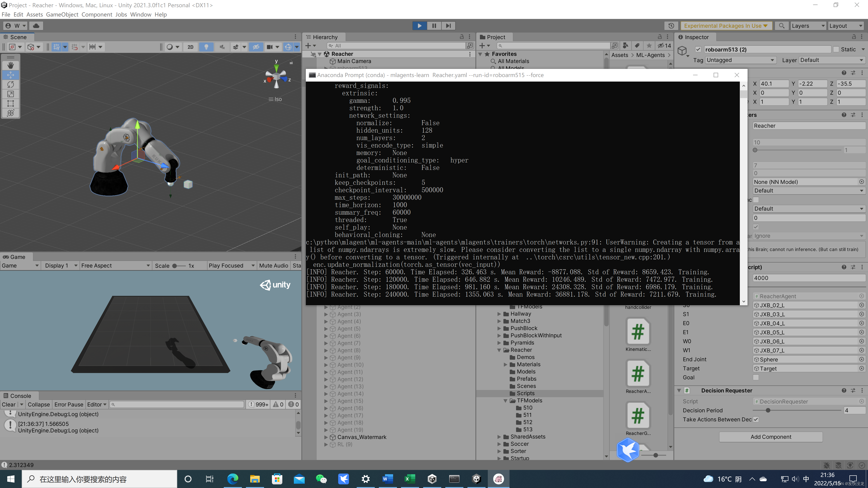Select the Hand tool in Scene view
The width and height of the screenshot is (868, 488).
coord(10,65)
